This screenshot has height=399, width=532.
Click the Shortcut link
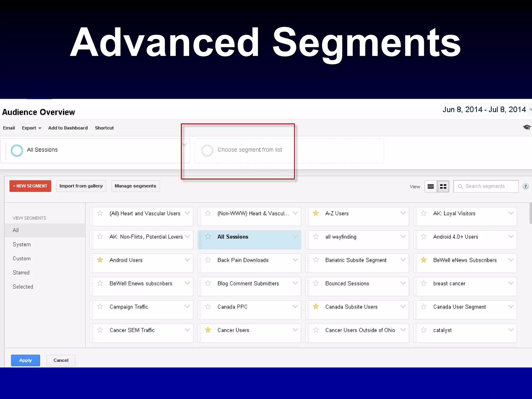104,128
